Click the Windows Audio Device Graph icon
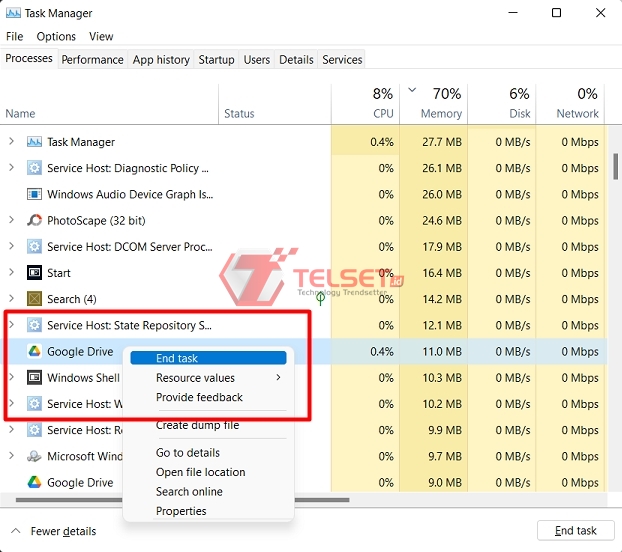Image resolution: width=622 pixels, height=552 pixels. coord(34,194)
